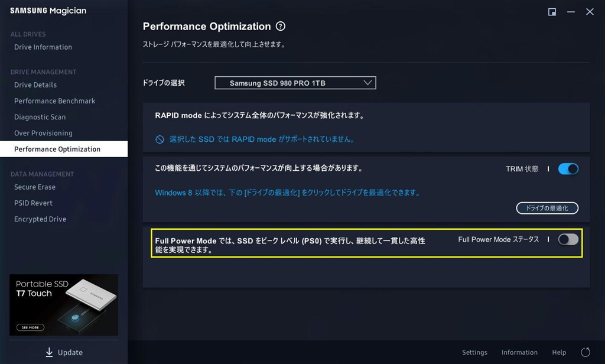Open Drive Information in the sidebar
Screen dimensions: 605x364
(43, 47)
